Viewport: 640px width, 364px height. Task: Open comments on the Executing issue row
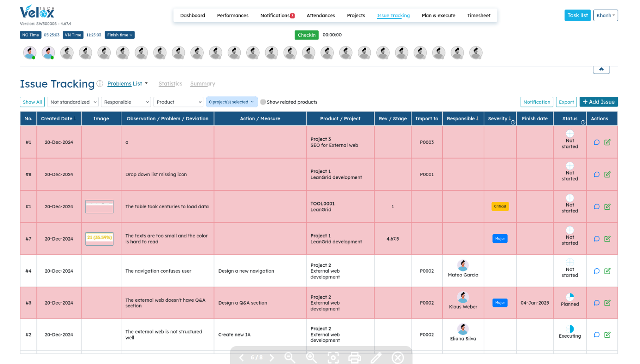pos(597,335)
